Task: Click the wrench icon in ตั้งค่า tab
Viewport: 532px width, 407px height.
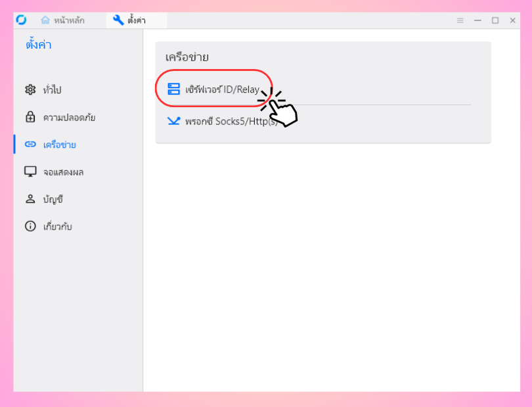Action: click(118, 20)
